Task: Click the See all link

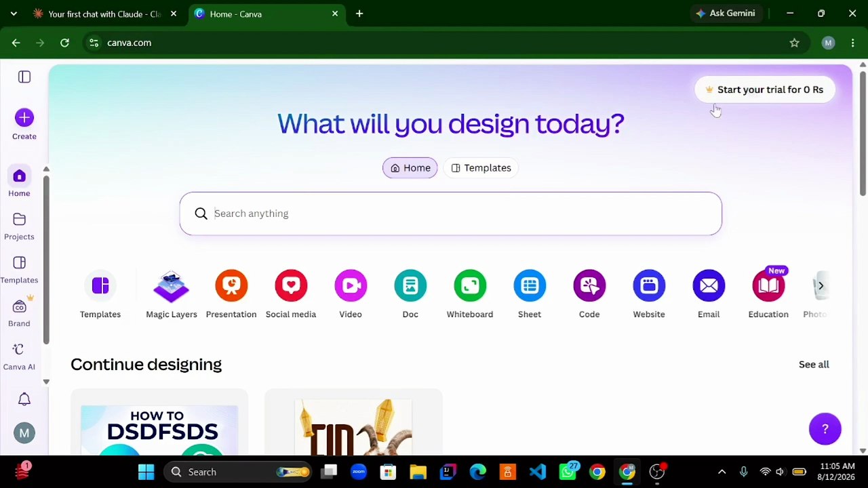Action: click(x=814, y=365)
